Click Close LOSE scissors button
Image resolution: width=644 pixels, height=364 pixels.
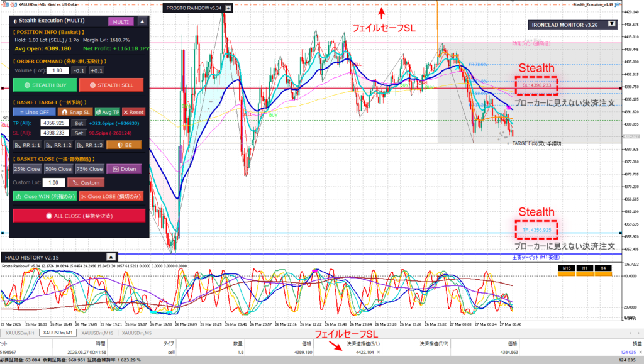coord(111,196)
